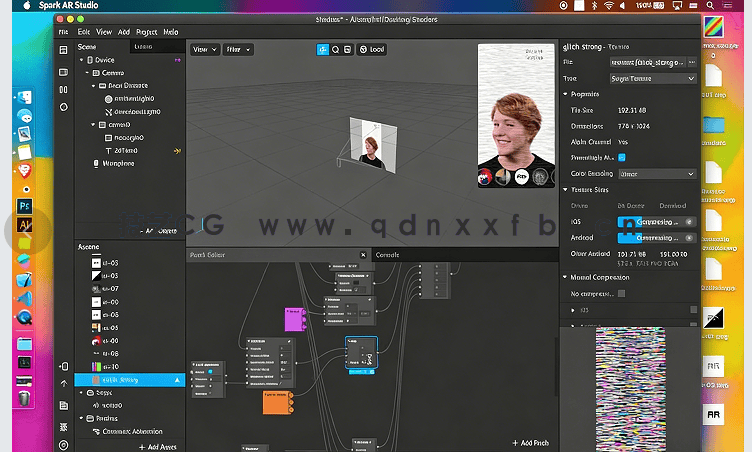
Task: Click the circular icon in left sidebar
Action: pyautogui.click(x=64, y=107)
